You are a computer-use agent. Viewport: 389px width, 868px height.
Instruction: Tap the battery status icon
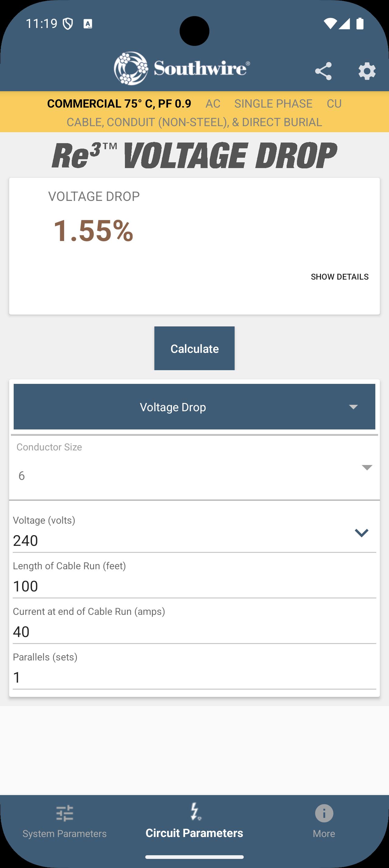360,24
